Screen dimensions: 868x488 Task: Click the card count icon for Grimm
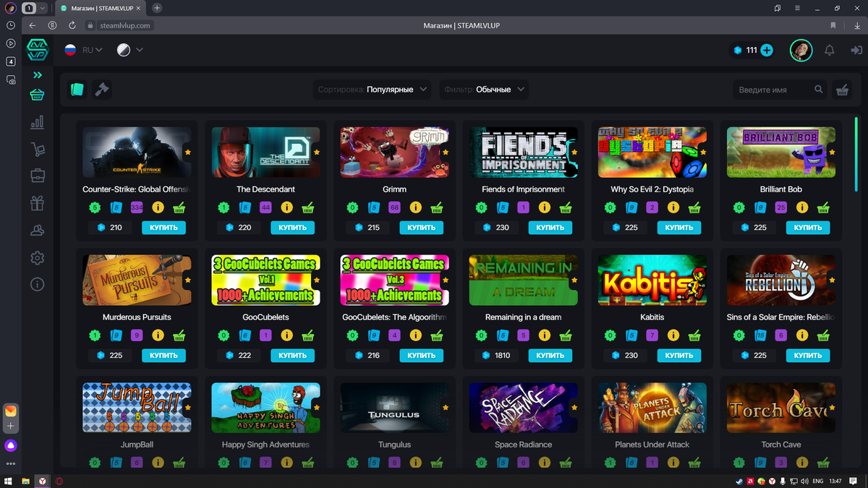click(x=373, y=207)
